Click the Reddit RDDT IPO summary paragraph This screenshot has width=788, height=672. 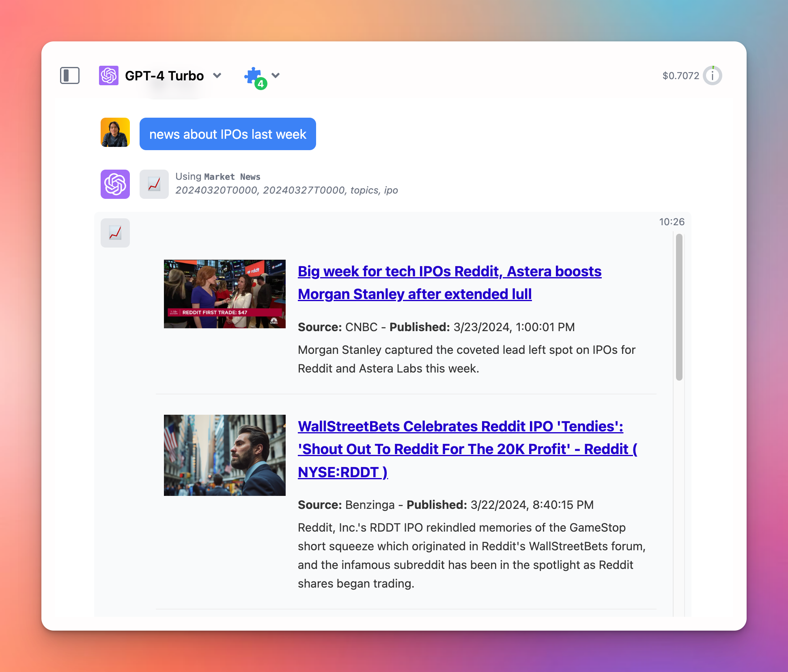tap(472, 556)
